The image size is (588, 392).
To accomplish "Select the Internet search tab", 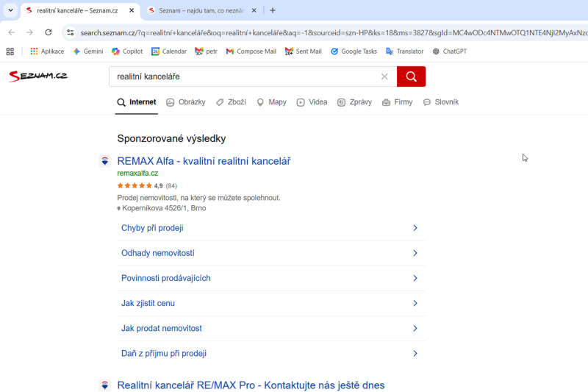I will pyautogui.click(x=137, y=102).
